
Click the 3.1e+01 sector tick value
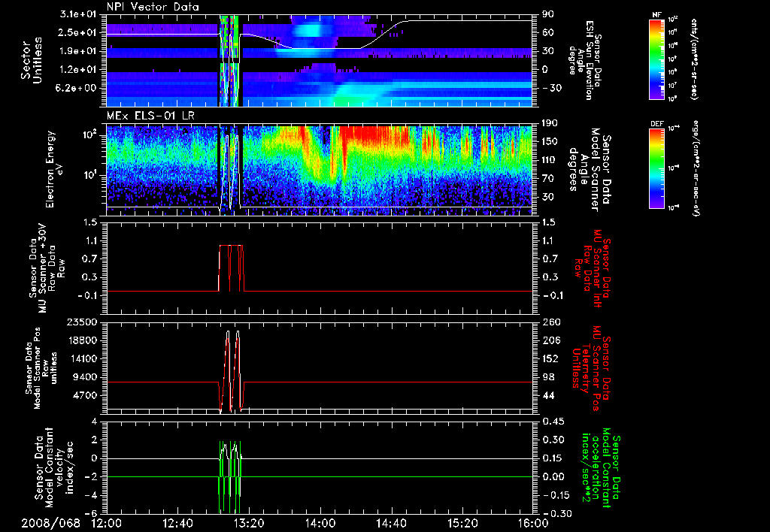(77, 14)
